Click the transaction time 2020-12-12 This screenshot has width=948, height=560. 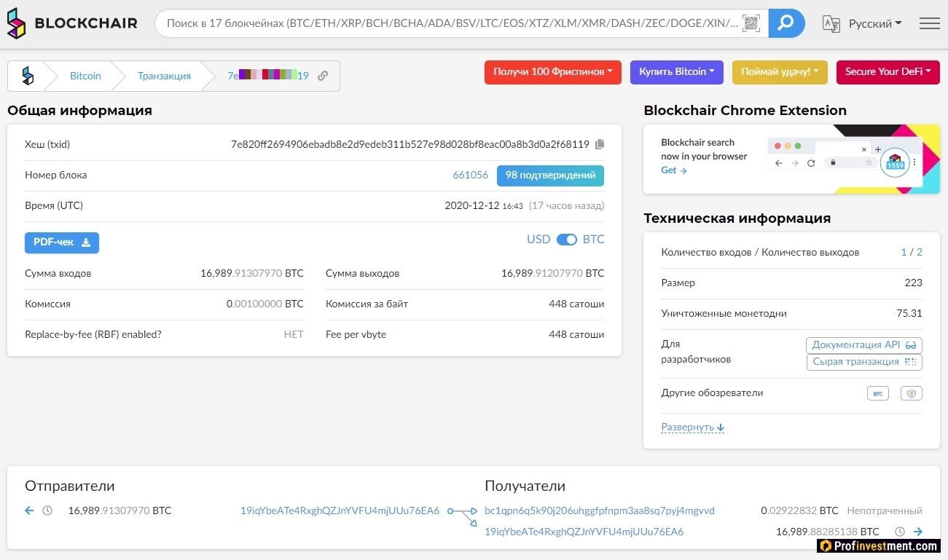484,206
